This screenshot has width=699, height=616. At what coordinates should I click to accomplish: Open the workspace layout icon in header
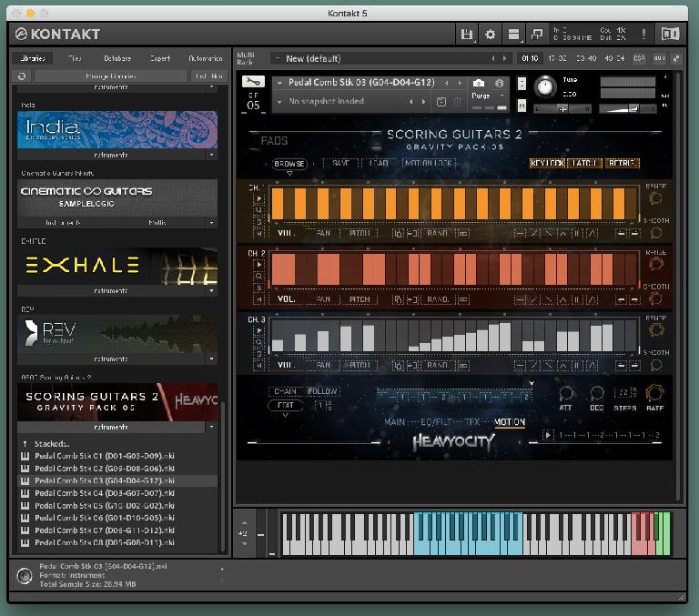pos(513,35)
